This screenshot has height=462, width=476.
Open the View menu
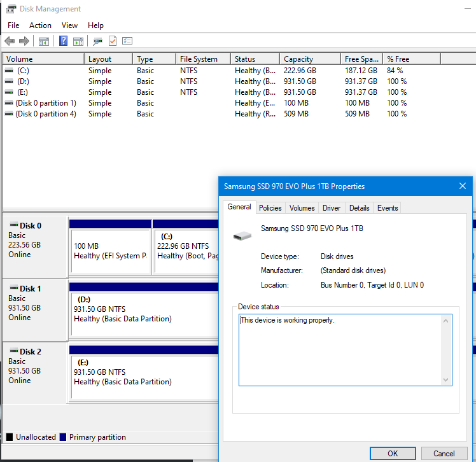(x=69, y=25)
